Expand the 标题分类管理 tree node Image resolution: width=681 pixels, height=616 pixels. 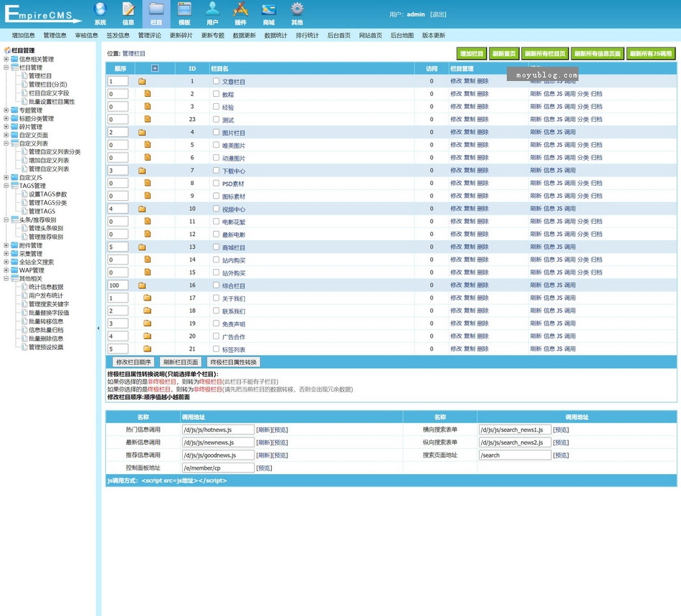(x=6, y=118)
